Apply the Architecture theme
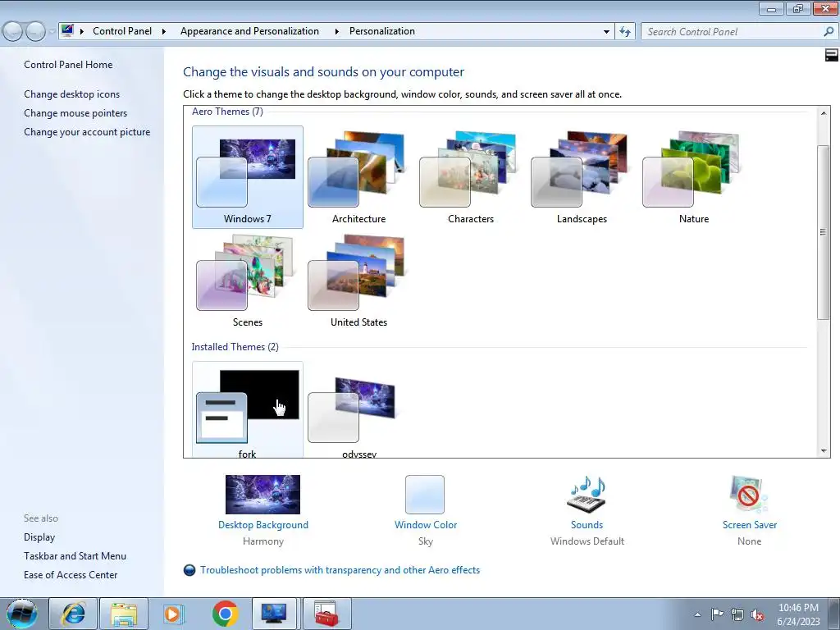Screen dimensions: 840x630 pos(358,177)
